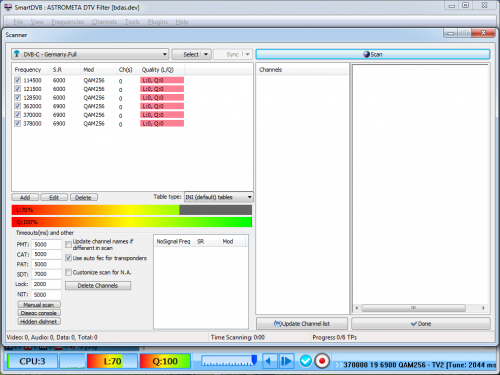Click the Select button
500x375 pixels.
coord(191,54)
